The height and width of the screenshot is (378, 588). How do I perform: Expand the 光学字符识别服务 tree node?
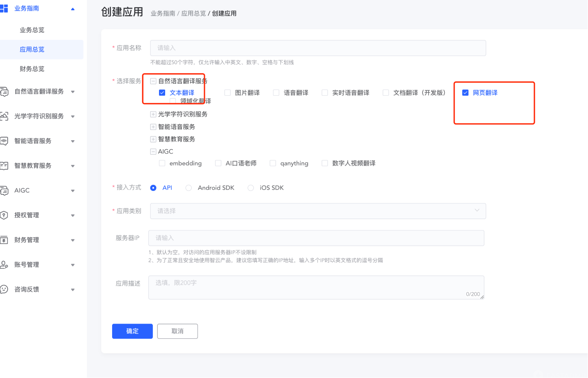point(153,114)
